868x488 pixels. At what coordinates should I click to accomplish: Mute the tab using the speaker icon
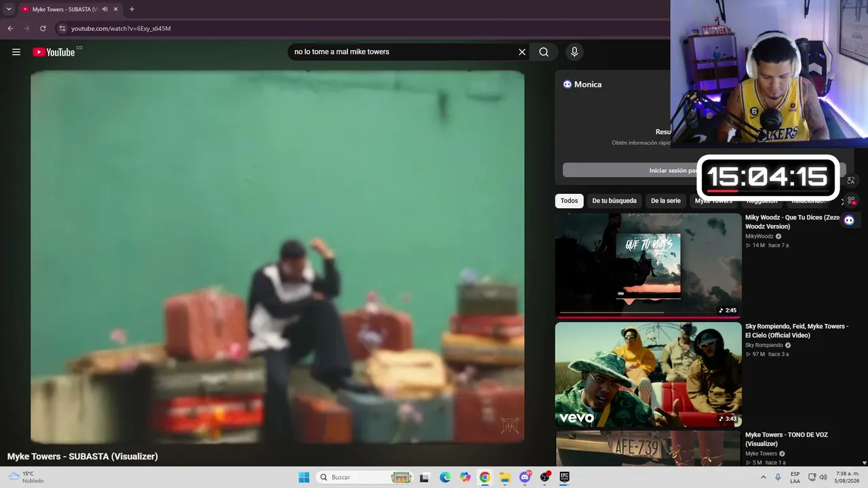(x=105, y=9)
